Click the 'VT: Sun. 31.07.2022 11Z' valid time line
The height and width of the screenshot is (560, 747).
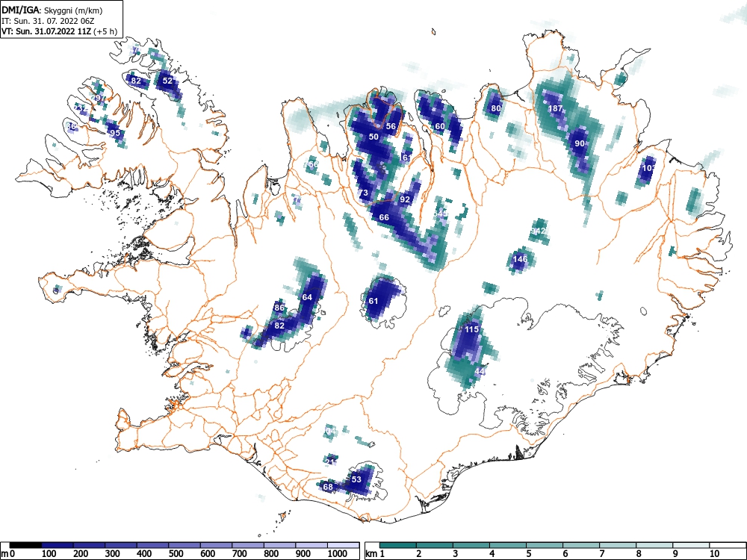(59, 31)
